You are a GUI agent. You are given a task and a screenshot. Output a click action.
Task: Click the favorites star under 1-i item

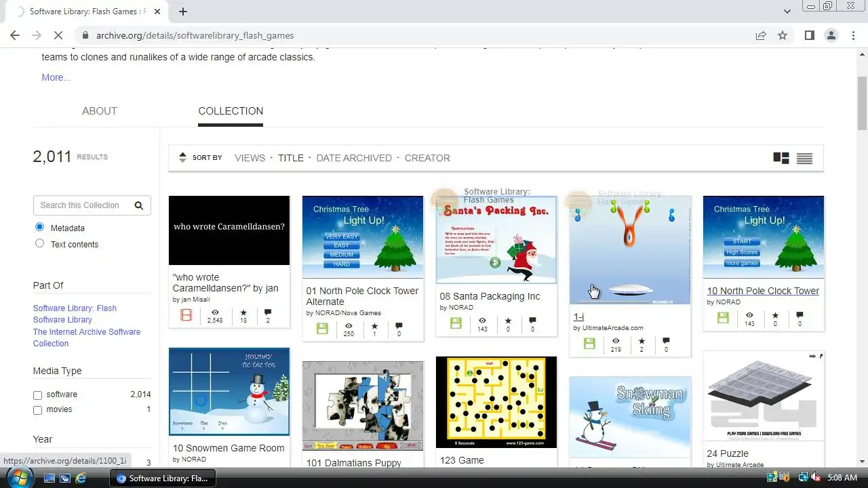pyautogui.click(x=642, y=341)
